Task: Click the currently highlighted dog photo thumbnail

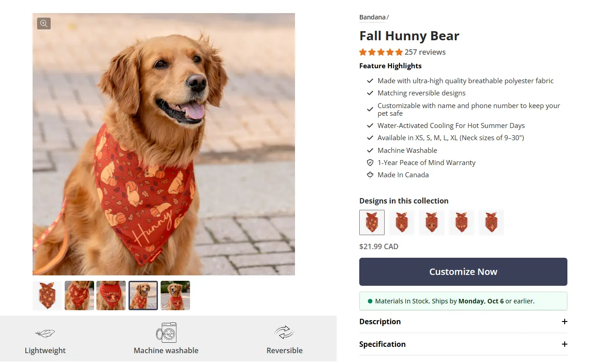Action: 143,295
